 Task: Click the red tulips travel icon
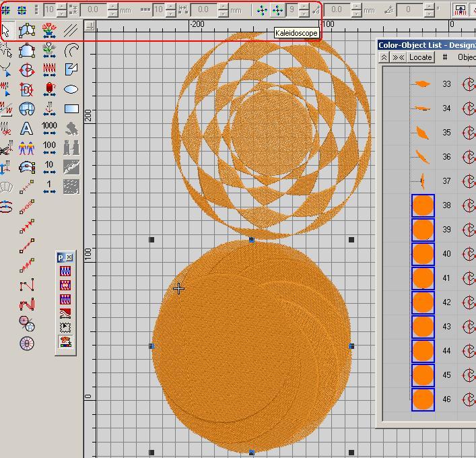click(49, 30)
